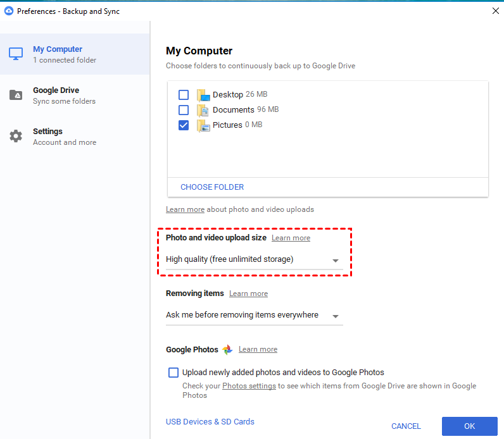Viewport: 504px width, 439px height.
Task: Open the photo and video upload size dropdown
Action: pyautogui.click(x=254, y=259)
